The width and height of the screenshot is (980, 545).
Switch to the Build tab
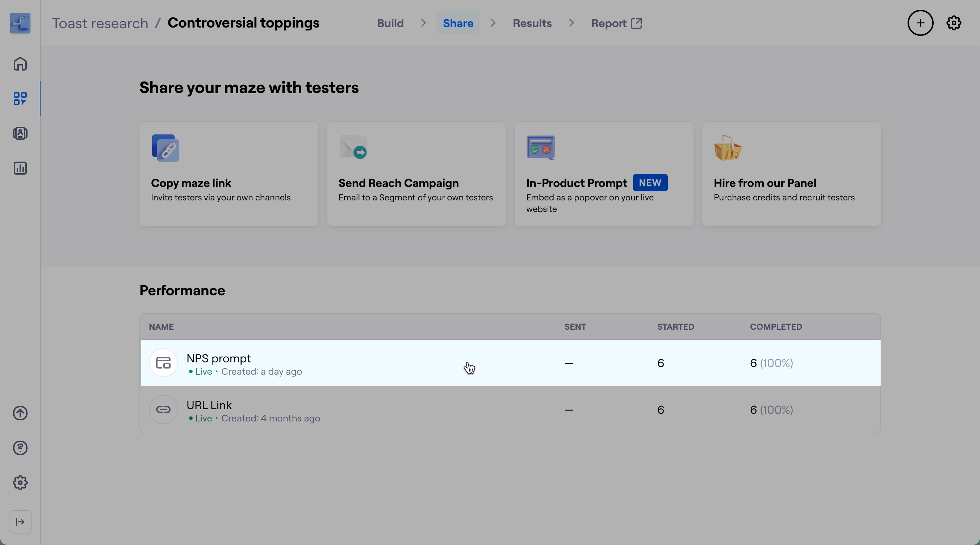(390, 23)
